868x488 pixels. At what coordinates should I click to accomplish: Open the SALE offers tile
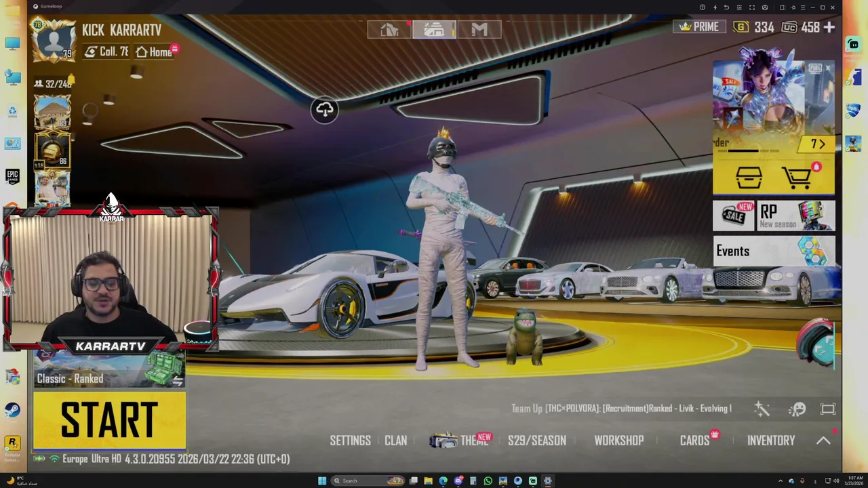coord(734,216)
